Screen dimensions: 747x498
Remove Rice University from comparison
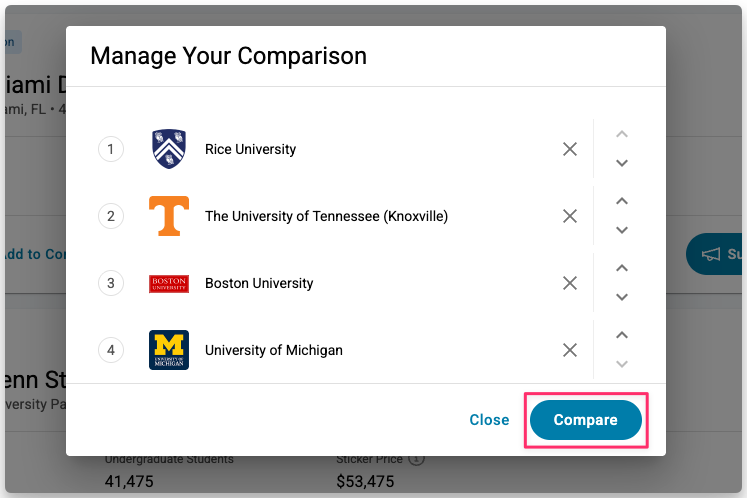(570, 149)
